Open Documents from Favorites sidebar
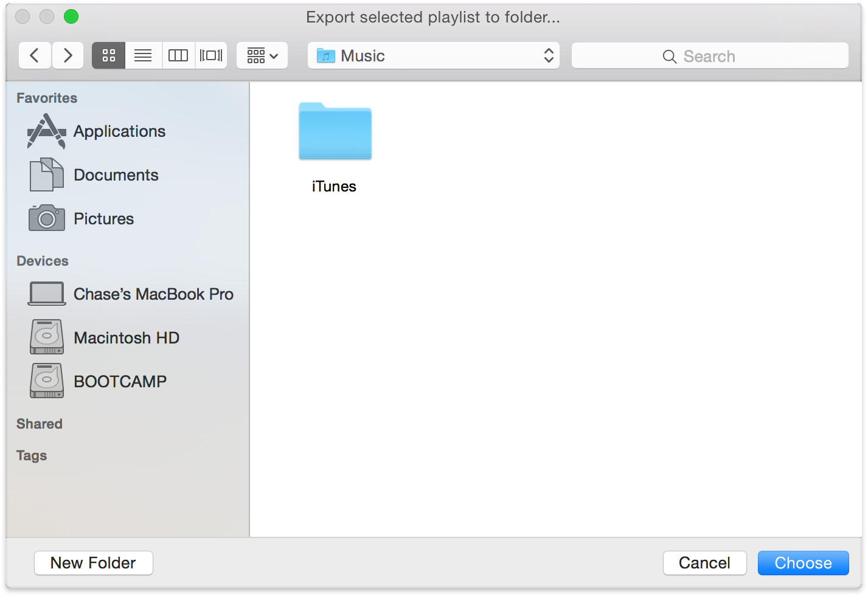This screenshot has width=868, height=597. click(x=116, y=175)
